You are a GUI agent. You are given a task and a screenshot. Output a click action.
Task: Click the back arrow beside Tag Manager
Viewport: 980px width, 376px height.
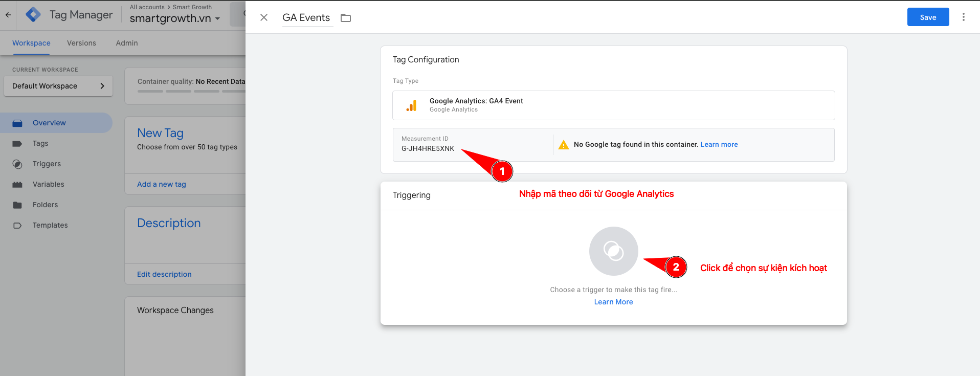point(8,15)
